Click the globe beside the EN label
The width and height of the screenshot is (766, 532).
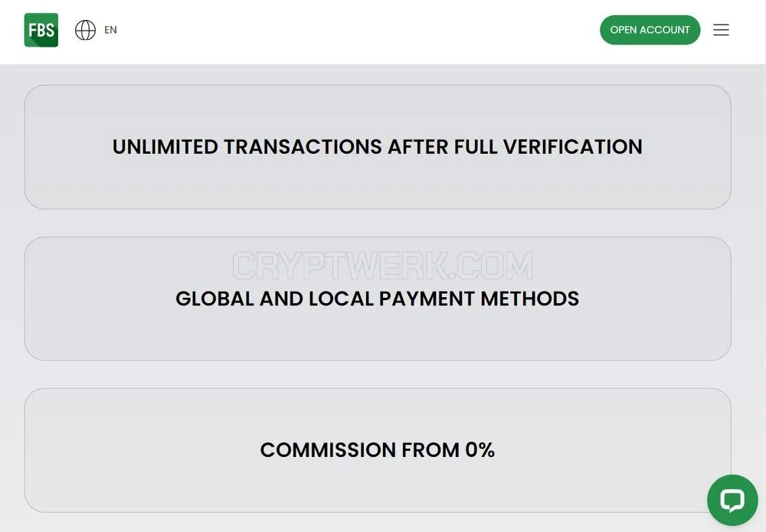pyautogui.click(x=85, y=30)
